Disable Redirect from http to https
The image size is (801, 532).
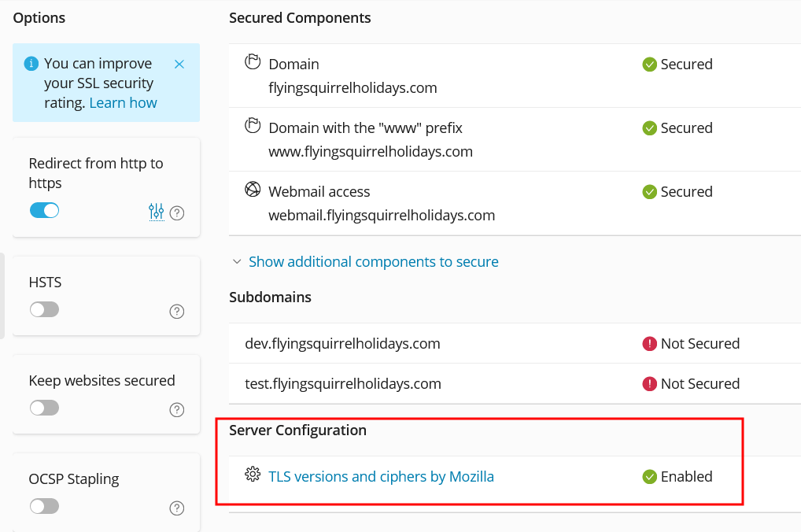coord(44,211)
